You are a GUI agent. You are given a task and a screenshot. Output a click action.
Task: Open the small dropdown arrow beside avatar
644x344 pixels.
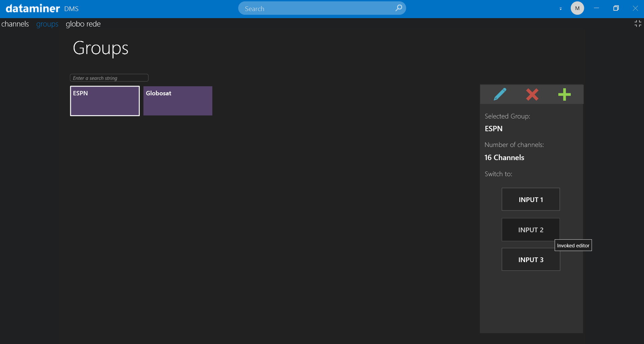click(560, 9)
